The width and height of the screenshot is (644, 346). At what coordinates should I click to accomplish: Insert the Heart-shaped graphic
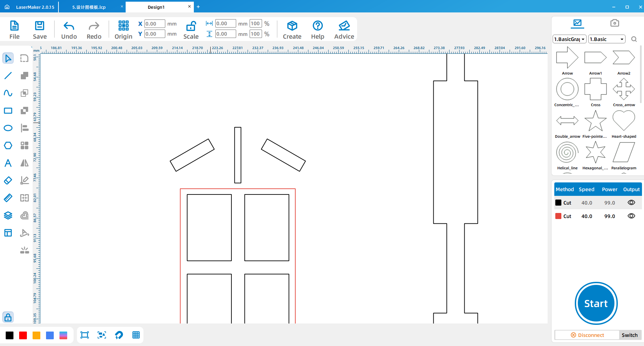pos(624,124)
